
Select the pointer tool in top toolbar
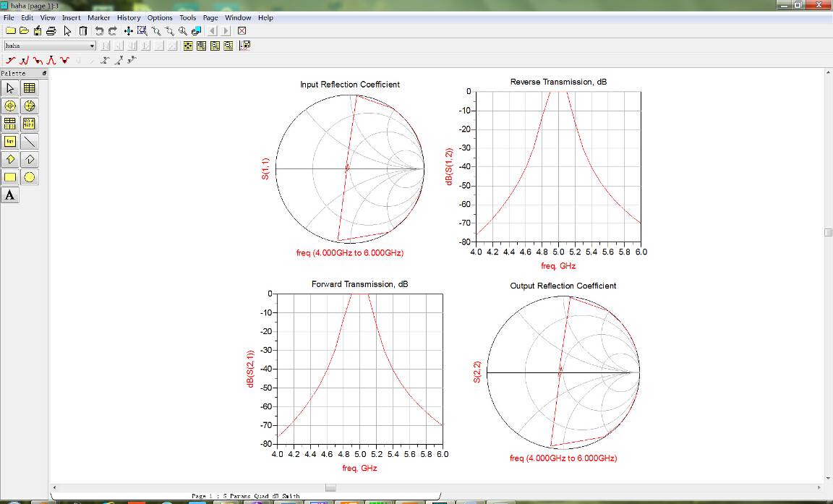(x=67, y=31)
